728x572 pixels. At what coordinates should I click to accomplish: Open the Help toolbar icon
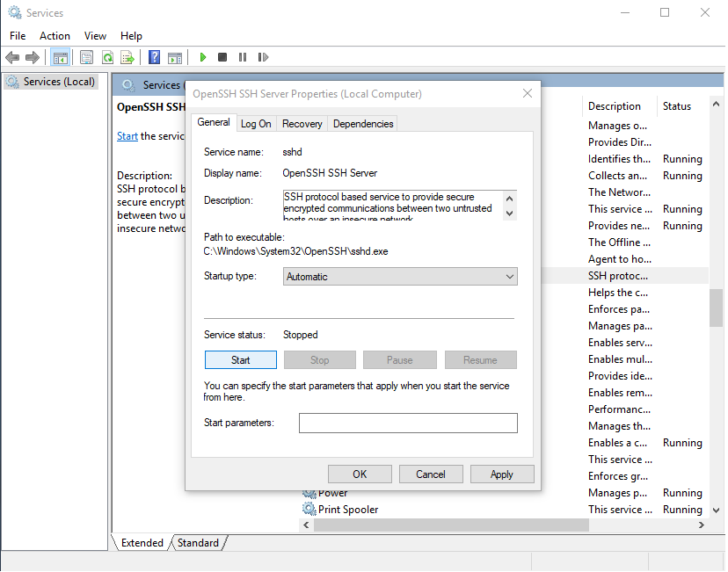click(x=154, y=57)
